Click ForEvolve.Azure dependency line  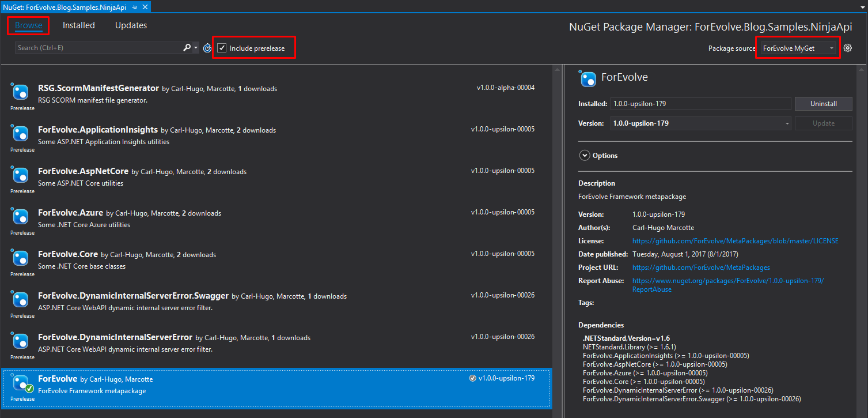click(645, 373)
